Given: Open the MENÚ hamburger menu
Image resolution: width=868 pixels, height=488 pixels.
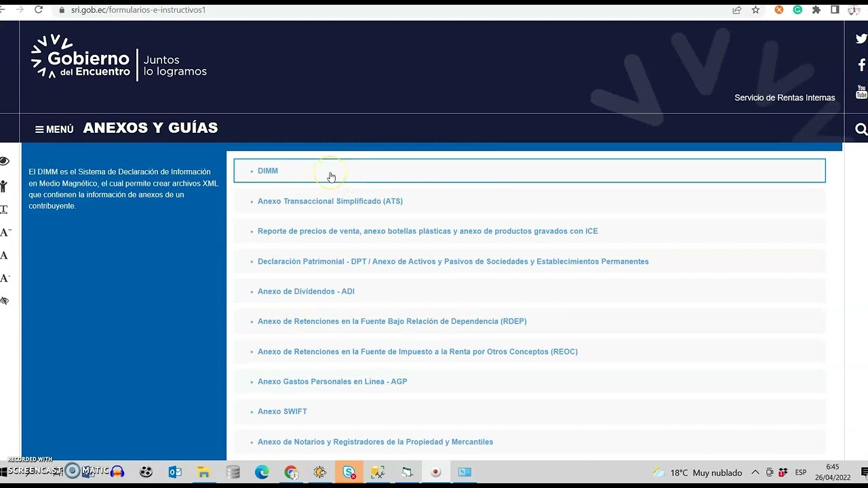Looking at the screenshot, I should [x=54, y=129].
